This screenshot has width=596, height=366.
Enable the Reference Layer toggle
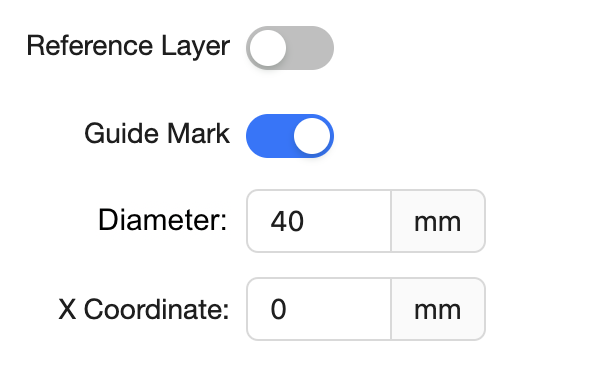pyautogui.click(x=290, y=48)
